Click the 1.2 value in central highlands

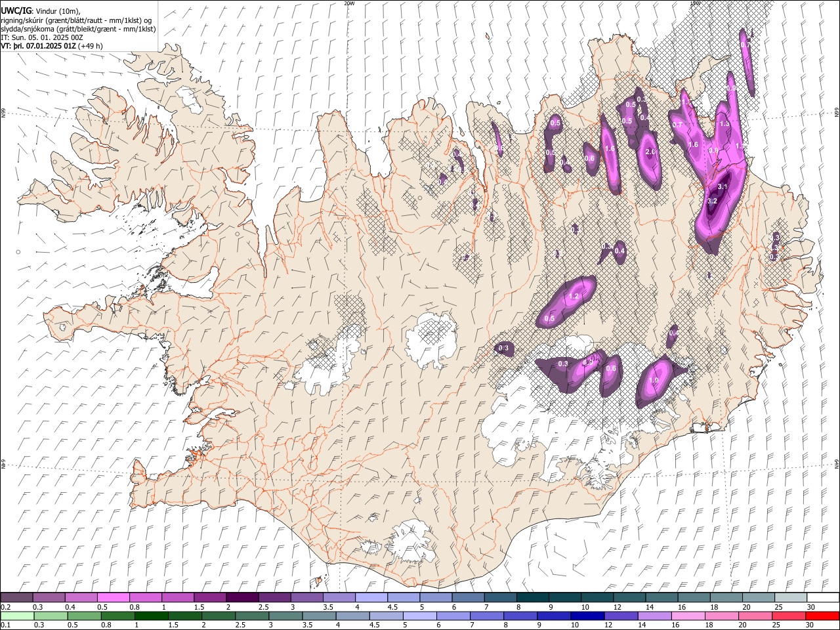574,297
